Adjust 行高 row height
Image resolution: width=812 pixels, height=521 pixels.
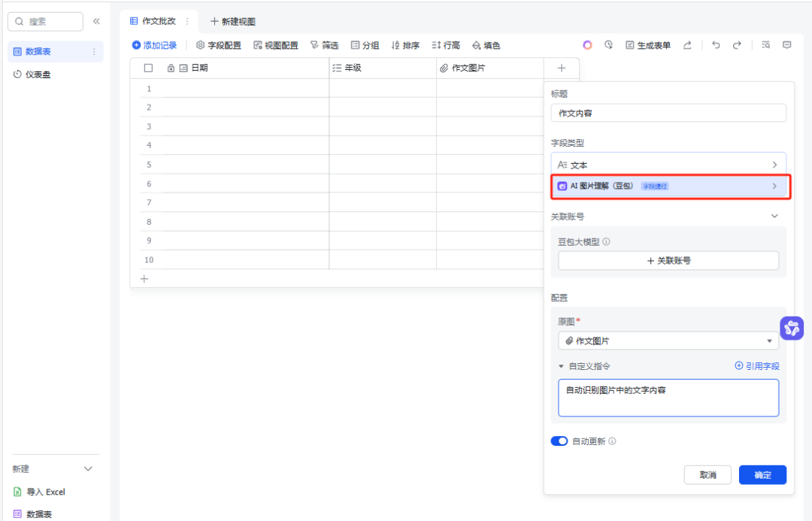[x=447, y=45]
